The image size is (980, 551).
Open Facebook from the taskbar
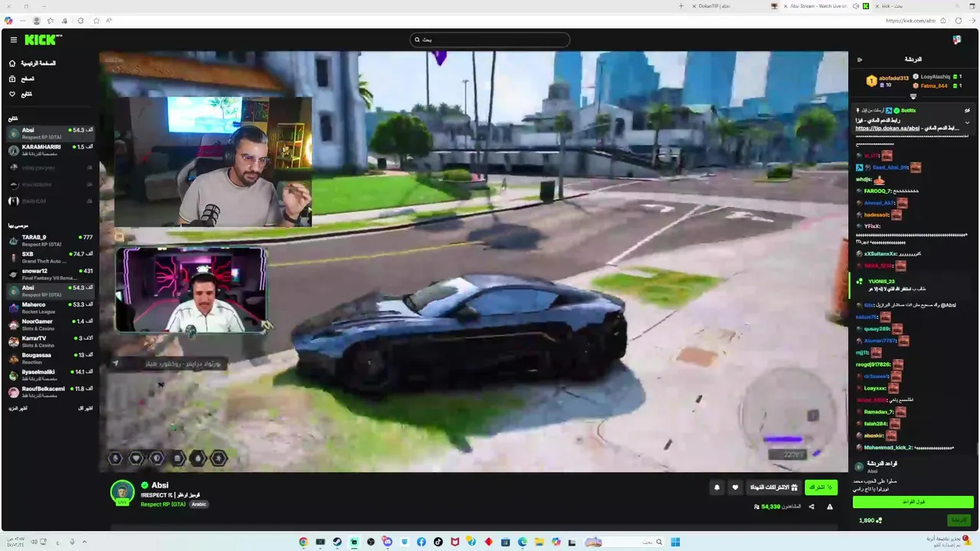point(421,542)
